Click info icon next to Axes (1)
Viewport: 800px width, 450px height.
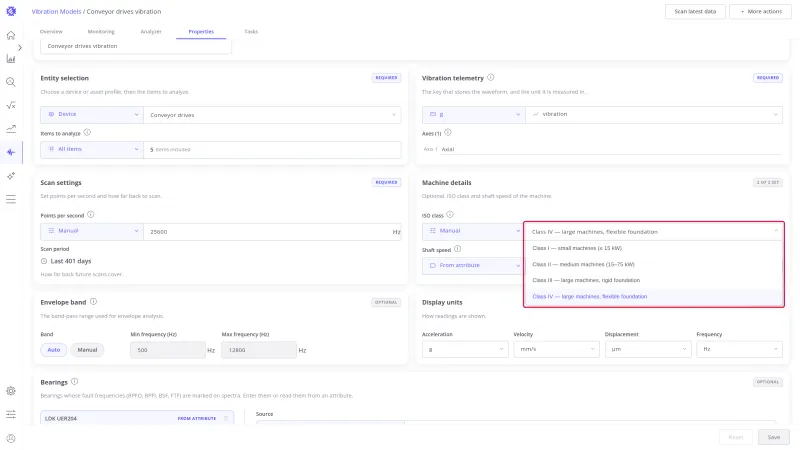point(447,133)
